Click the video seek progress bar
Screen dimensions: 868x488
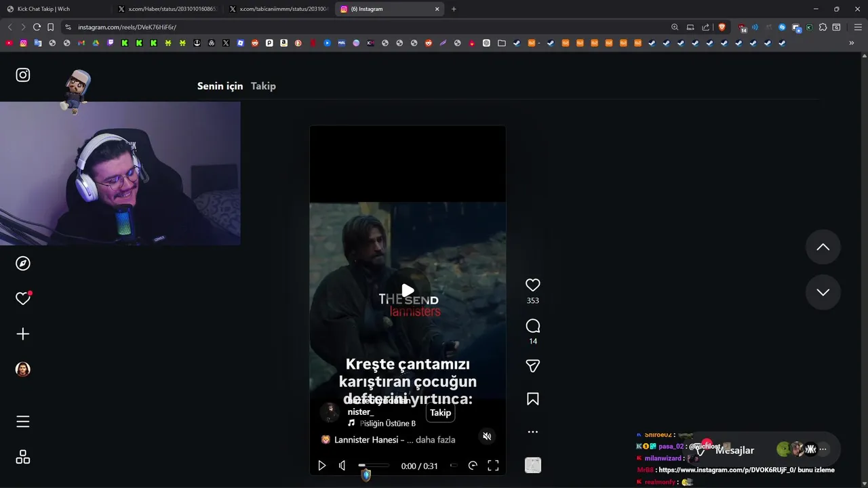point(374,466)
